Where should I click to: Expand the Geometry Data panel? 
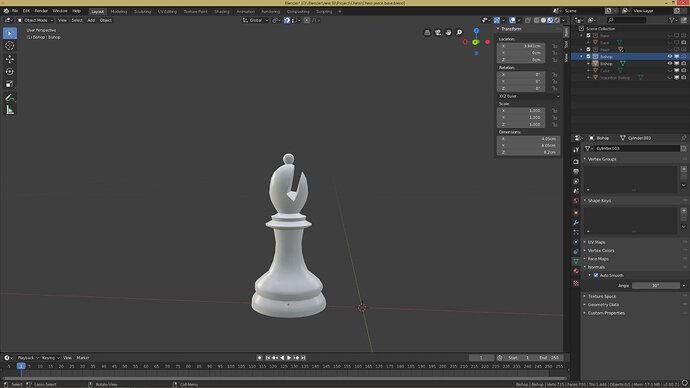(603, 305)
